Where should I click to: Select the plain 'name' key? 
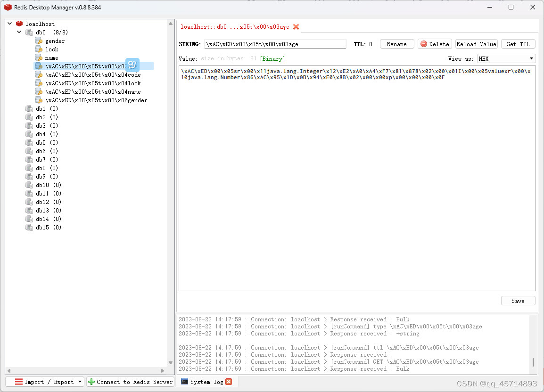(x=52, y=57)
